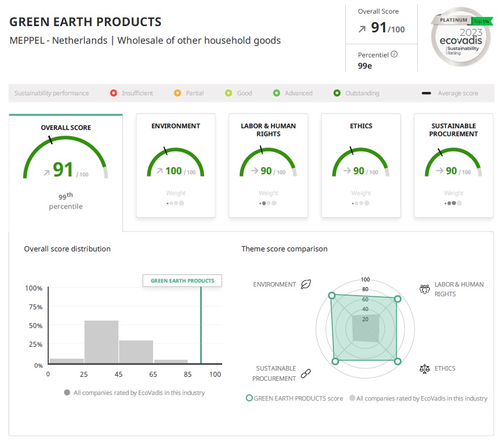Image resolution: width=504 pixels, height=446 pixels.
Task: Click the Environment radar data point
Action: 332,296
